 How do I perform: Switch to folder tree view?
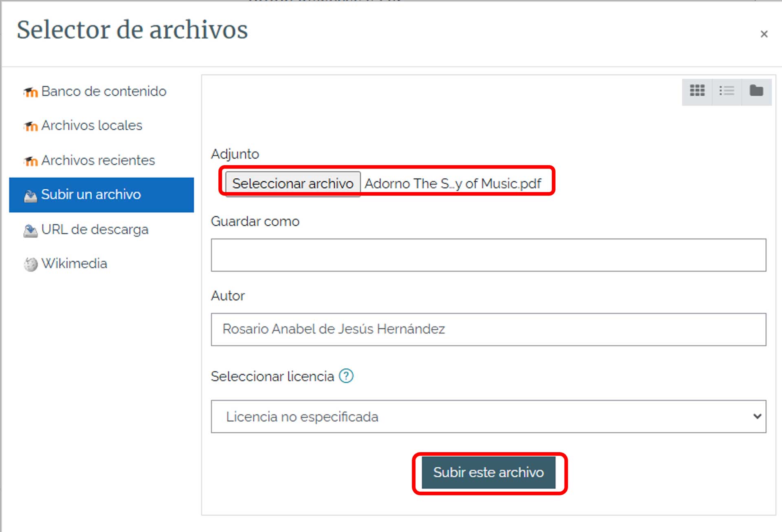click(756, 91)
